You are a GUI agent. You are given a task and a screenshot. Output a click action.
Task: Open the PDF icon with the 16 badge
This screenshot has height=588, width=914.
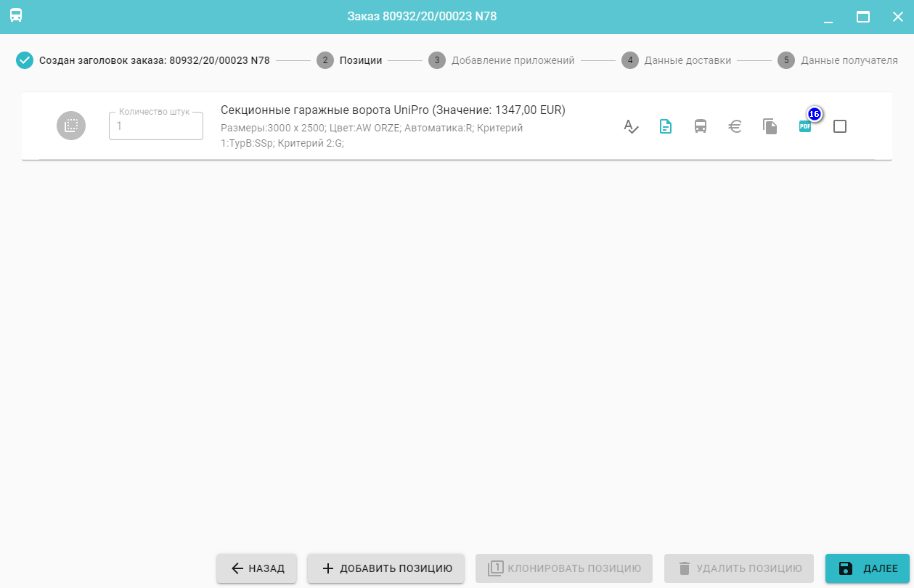[804, 126]
